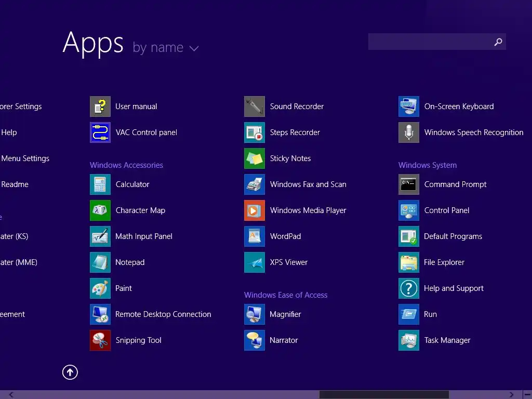Open Command Prompt icon
Image resolution: width=532 pixels, height=399 pixels.
coord(409,184)
